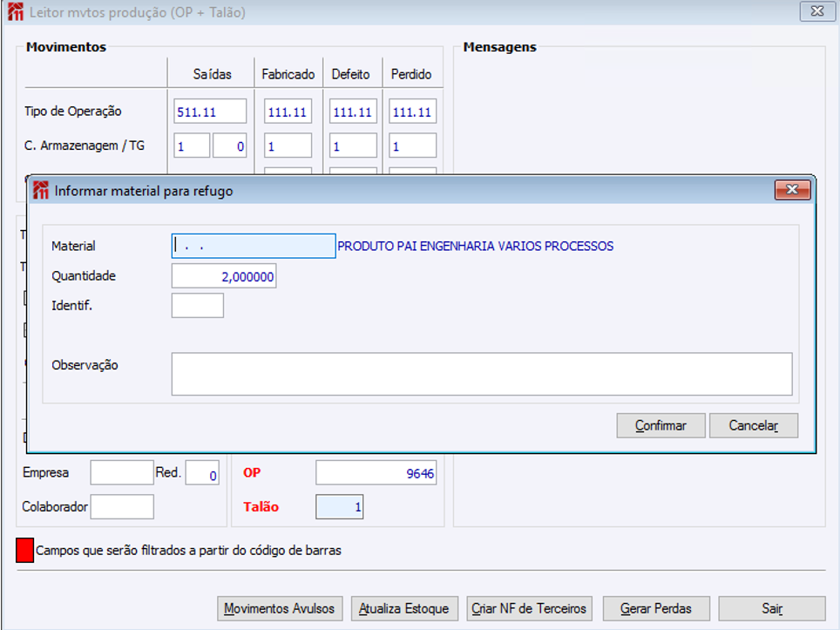840x630 pixels.
Task: Click the Fabricado C. Armazenagem field
Action: (x=288, y=146)
